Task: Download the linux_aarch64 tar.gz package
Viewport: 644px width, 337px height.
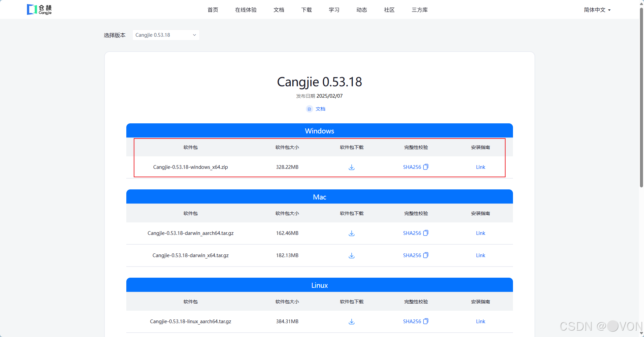Action: click(352, 321)
